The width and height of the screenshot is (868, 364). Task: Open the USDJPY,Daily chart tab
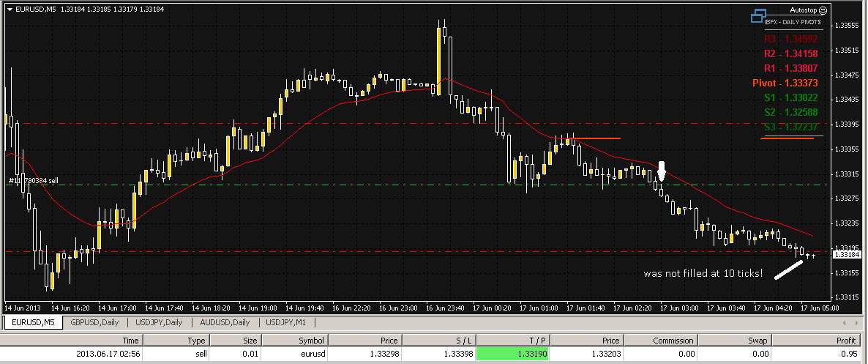[x=158, y=322]
